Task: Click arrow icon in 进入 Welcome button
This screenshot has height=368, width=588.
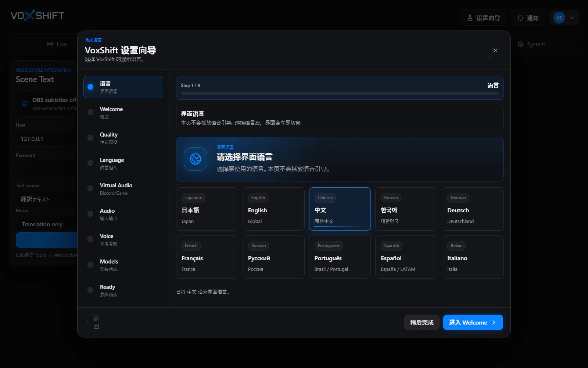Action: click(x=494, y=322)
